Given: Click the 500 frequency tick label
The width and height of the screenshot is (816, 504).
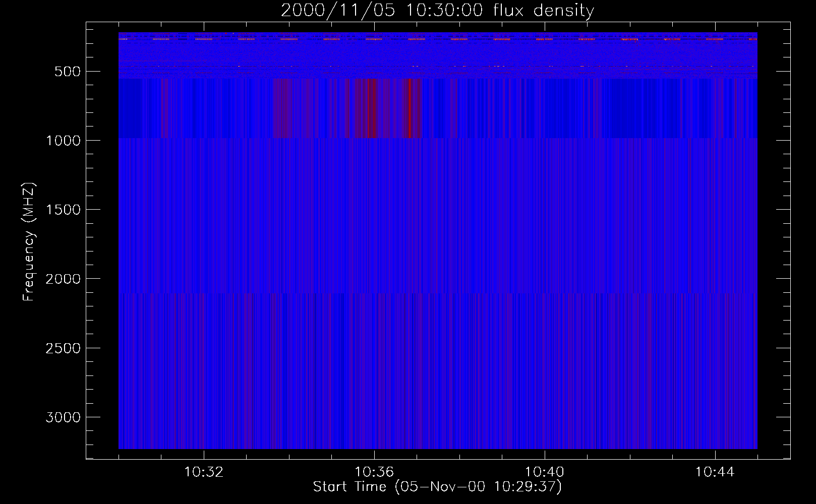Looking at the screenshot, I should pyautogui.click(x=68, y=72).
